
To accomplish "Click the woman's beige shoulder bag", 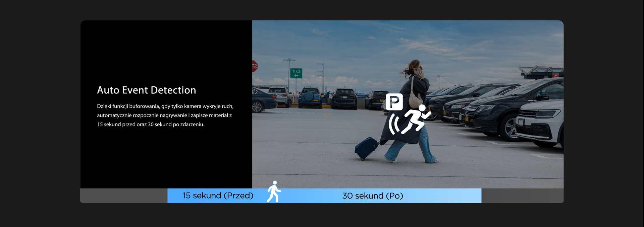I will point(416,98).
